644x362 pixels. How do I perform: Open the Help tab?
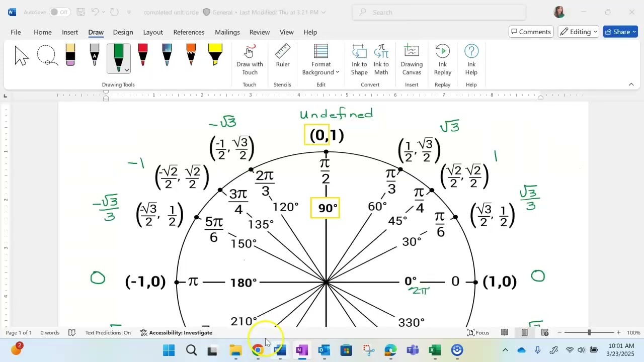tap(310, 32)
